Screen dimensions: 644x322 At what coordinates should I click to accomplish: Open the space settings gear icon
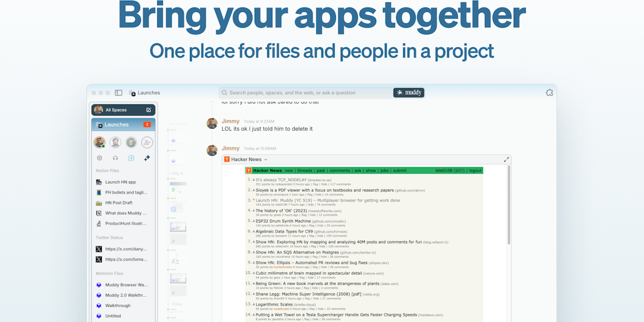(x=99, y=158)
